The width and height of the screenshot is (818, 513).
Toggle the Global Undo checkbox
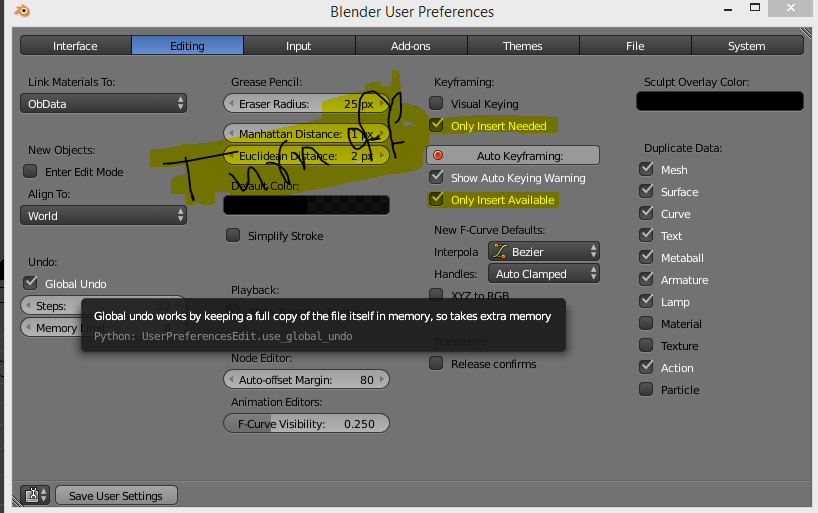pos(30,283)
